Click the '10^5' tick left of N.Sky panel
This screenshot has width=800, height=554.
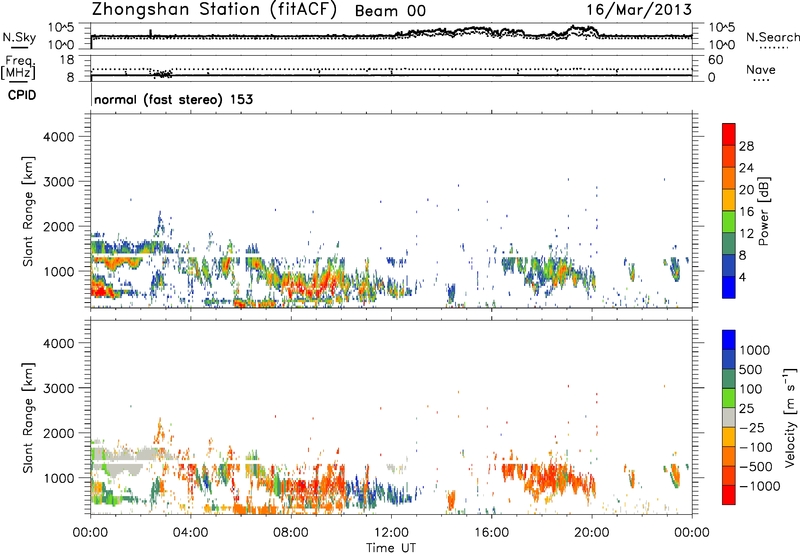(61, 28)
